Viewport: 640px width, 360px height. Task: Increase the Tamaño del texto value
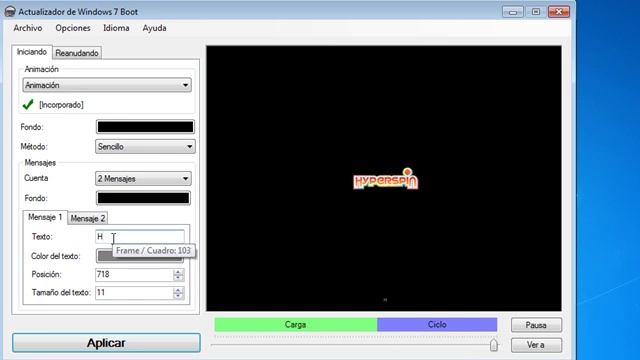178,290
